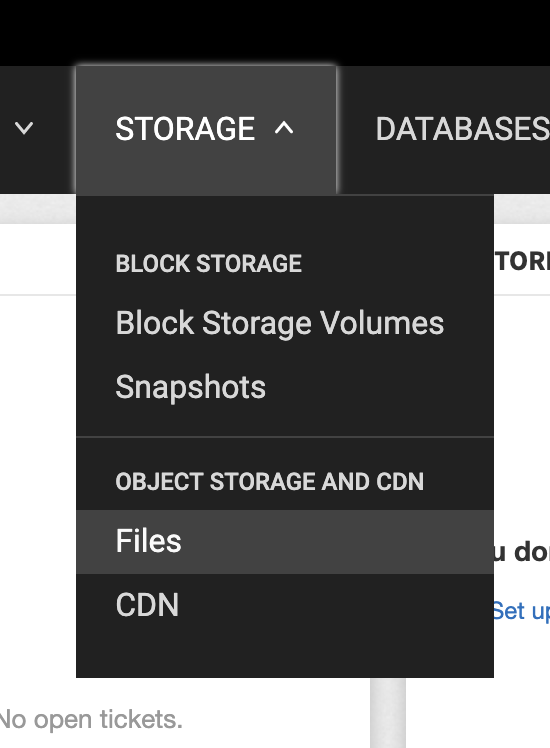Click the STORAGE navigation label
Screen dimensions: 550x748
point(185,129)
